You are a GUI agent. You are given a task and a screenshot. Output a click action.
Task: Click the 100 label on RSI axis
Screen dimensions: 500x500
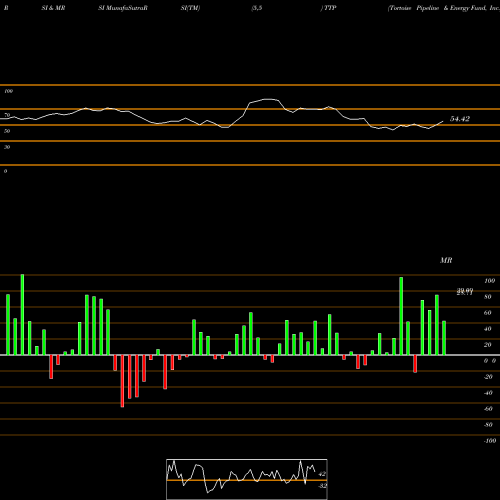9,91
